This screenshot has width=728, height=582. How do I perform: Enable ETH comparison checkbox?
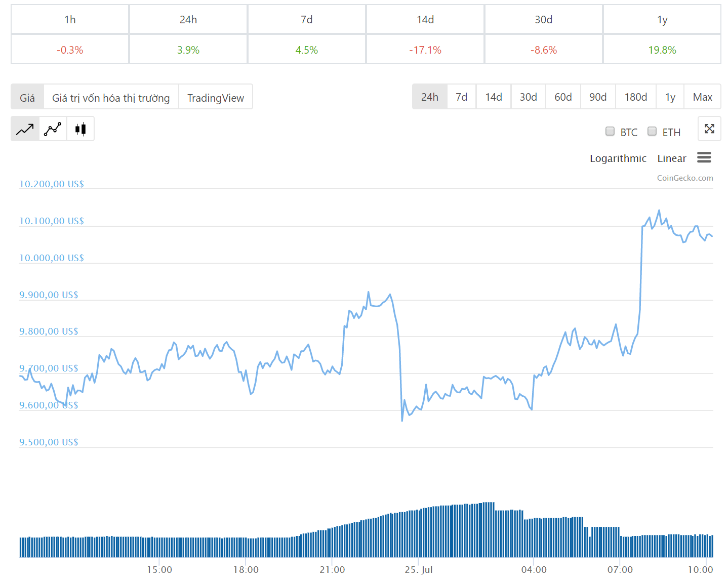[x=652, y=132]
